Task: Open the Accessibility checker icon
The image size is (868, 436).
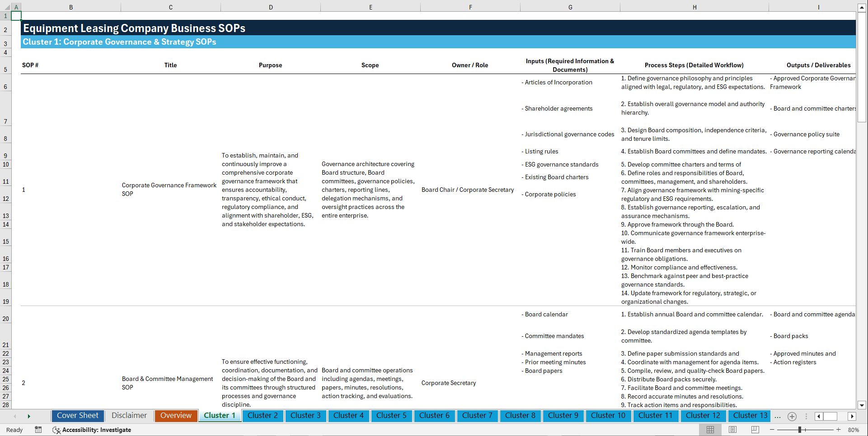Action: 56,430
